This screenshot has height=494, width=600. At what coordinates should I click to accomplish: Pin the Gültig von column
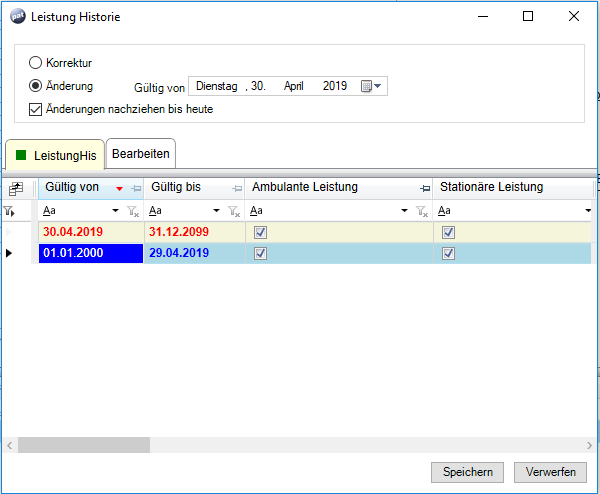click(136, 188)
